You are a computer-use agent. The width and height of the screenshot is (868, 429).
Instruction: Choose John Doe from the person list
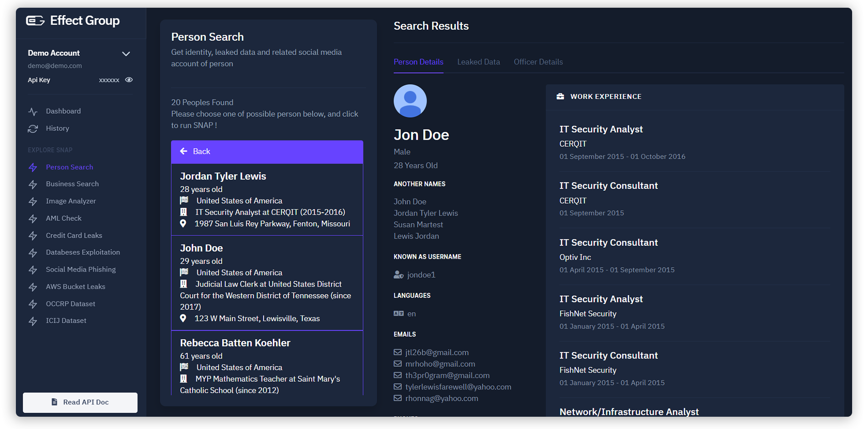click(267, 283)
